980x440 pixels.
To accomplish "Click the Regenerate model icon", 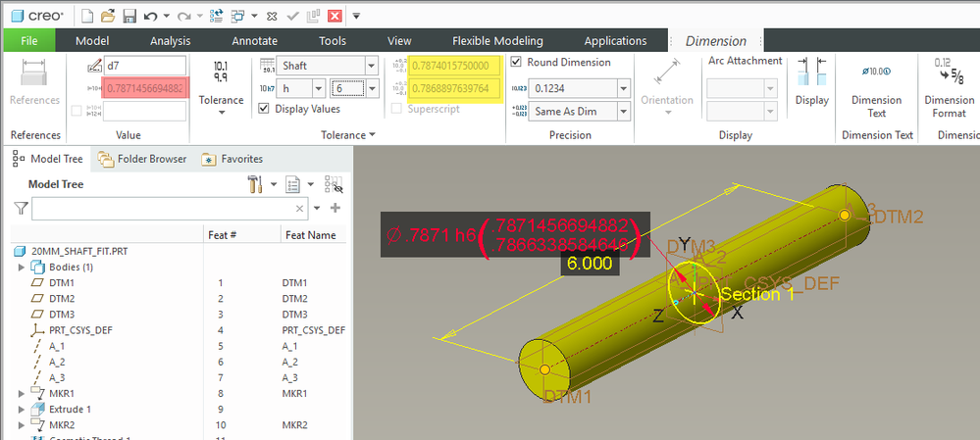I will click(214, 16).
